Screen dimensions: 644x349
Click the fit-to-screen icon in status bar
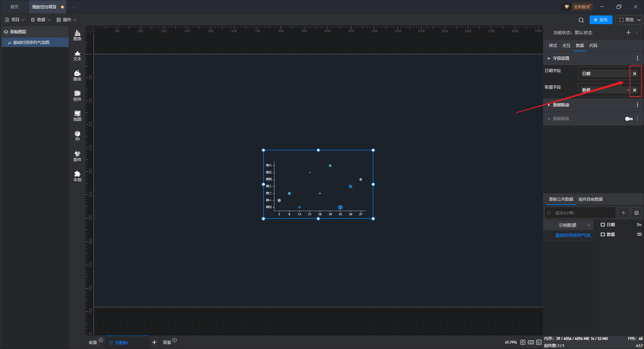523,342
